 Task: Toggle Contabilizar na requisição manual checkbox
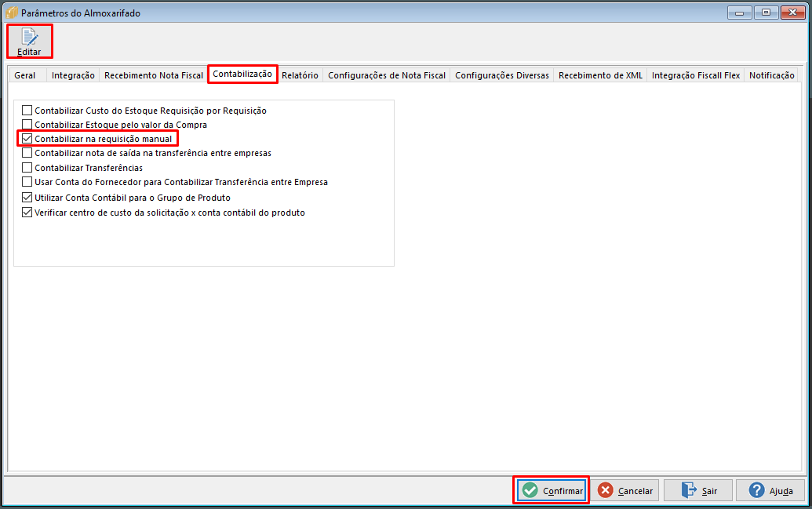[27, 139]
